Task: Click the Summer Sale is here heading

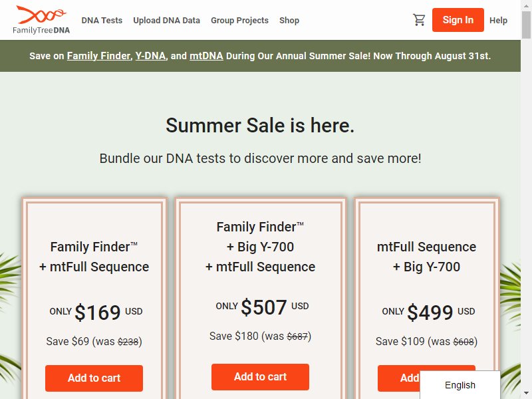Action: (260, 126)
